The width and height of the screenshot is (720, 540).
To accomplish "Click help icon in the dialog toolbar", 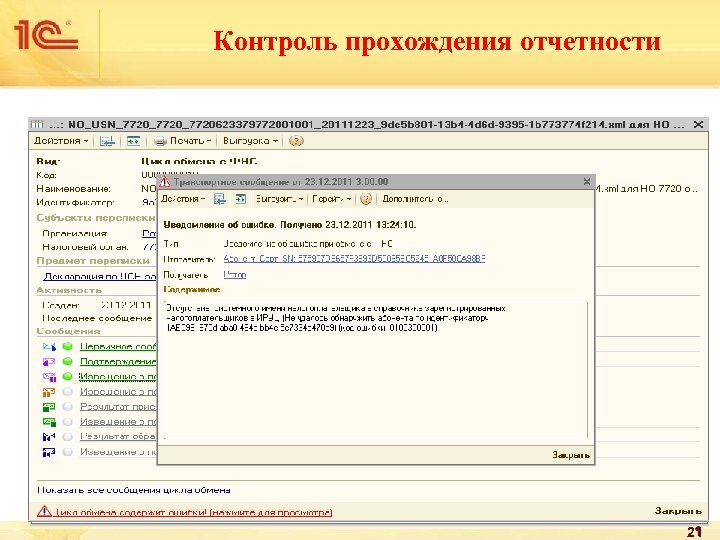I will [x=366, y=199].
